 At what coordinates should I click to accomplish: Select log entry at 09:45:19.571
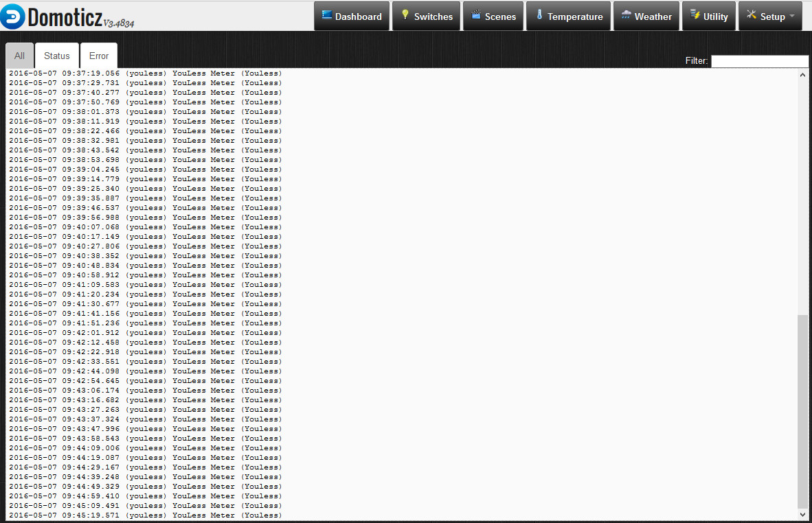tap(146, 515)
